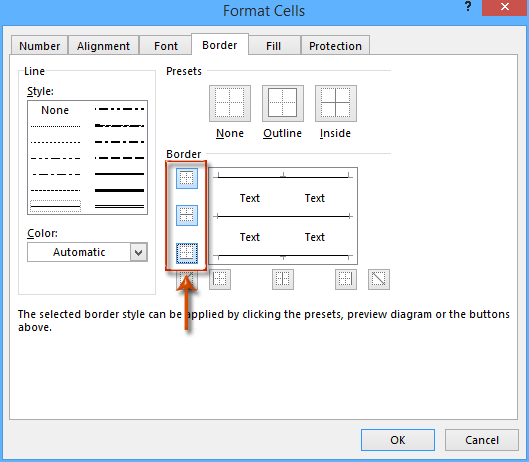Click the left border button
The height and width of the screenshot is (462, 529).
click(220, 279)
